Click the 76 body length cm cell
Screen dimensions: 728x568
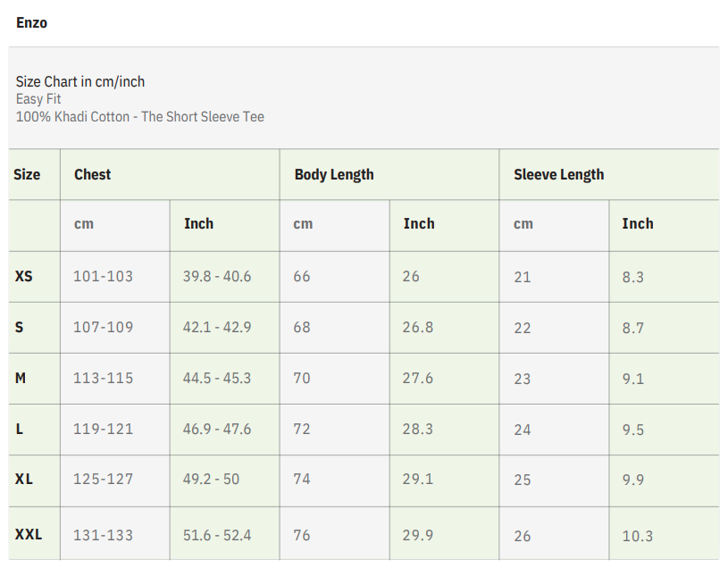302,535
